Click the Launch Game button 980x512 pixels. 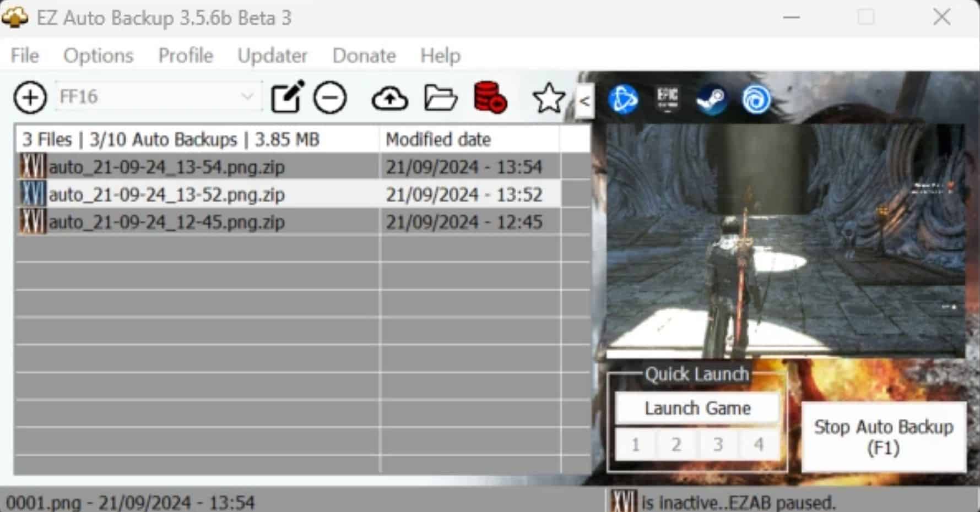point(697,408)
